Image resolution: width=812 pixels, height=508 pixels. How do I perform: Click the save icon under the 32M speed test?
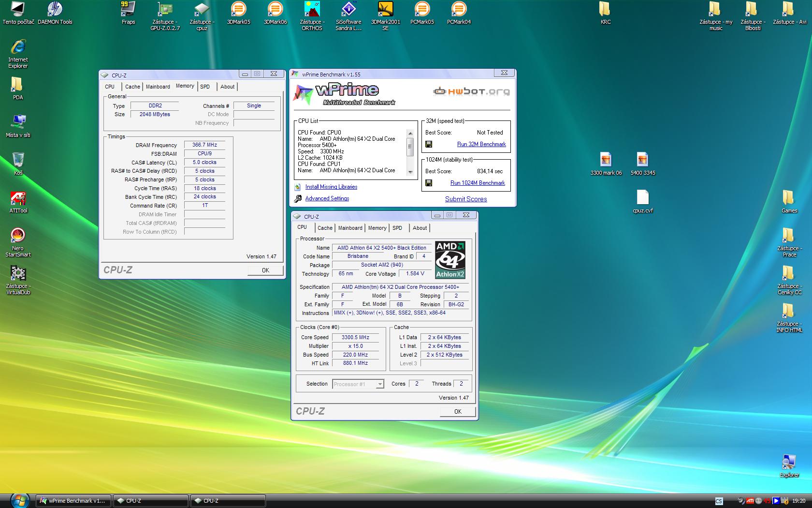(x=428, y=144)
